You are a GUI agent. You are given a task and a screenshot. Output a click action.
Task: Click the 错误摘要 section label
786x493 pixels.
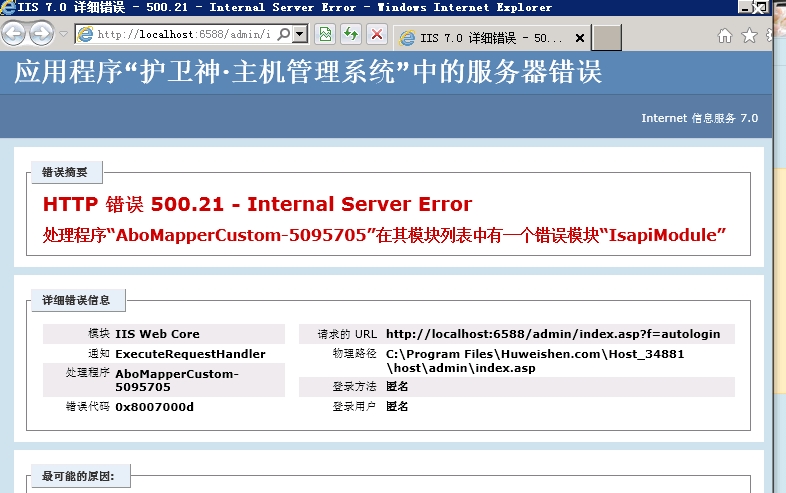pyautogui.click(x=65, y=173)
